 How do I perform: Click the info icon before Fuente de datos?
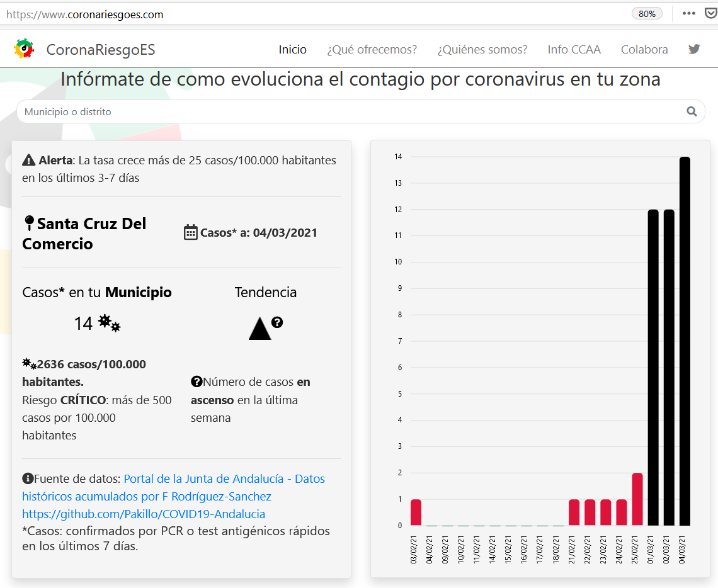point(28,478)
